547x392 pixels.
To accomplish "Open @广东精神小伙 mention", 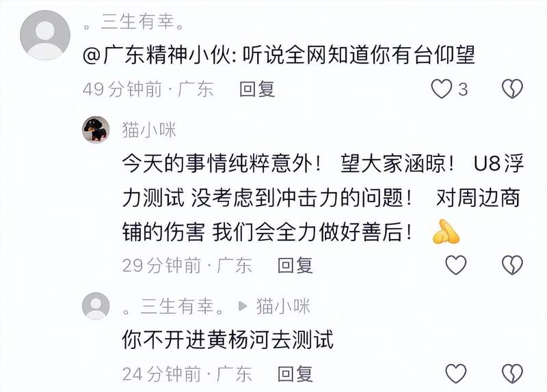I will click(157, 55).
